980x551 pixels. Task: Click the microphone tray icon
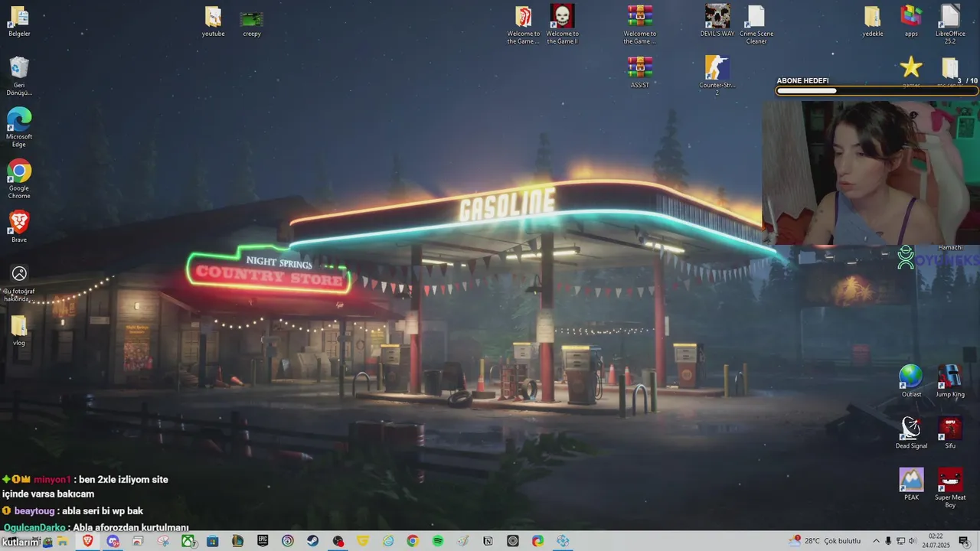pos(888,541)
